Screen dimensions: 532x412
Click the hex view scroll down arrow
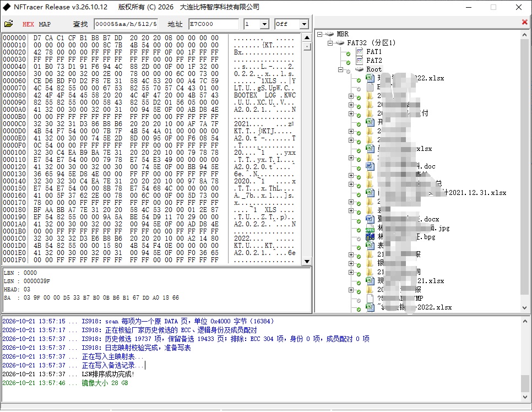(x=307, y=261)
